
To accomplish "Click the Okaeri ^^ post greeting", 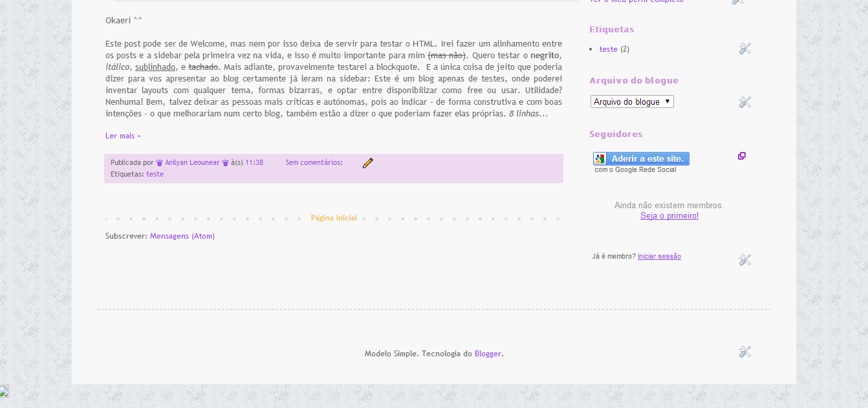I will click(x=124, y=20).
